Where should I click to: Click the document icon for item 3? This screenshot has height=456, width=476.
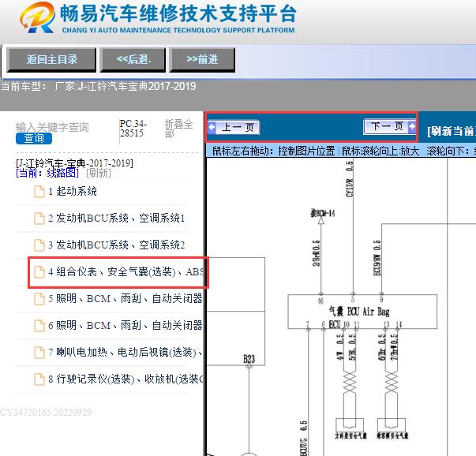pyautogui.click(x=39, y=245)
